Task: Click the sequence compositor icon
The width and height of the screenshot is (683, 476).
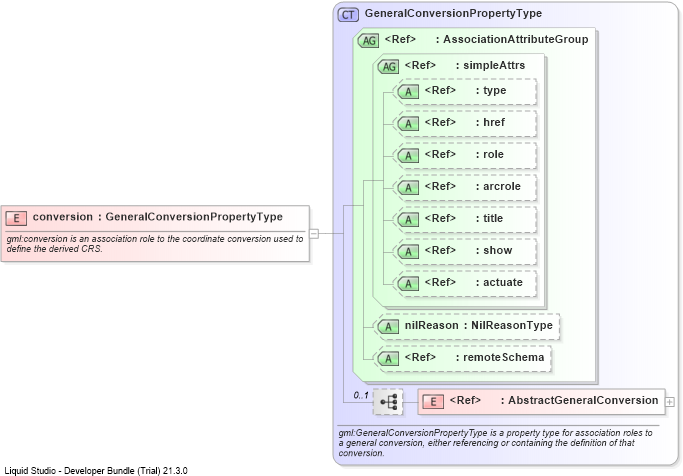Action: [x=388, y=402]
